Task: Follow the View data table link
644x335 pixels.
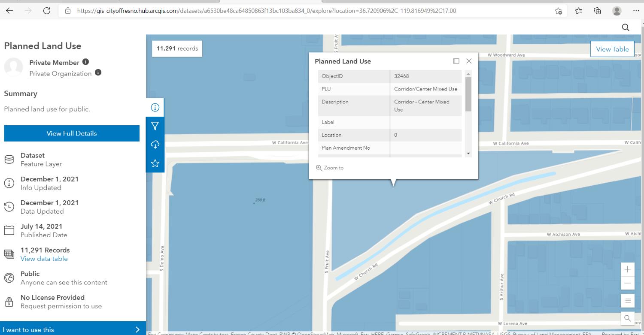Action: click(x=44, y=259)
